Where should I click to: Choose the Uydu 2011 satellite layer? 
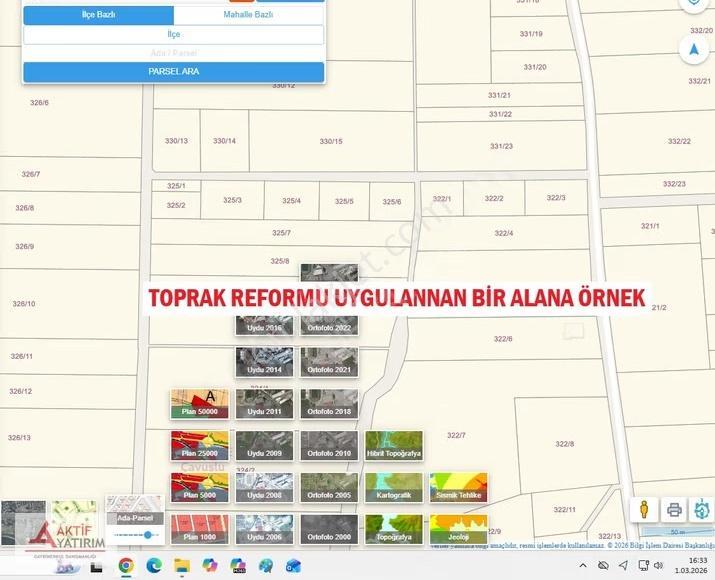coord(264,404)
